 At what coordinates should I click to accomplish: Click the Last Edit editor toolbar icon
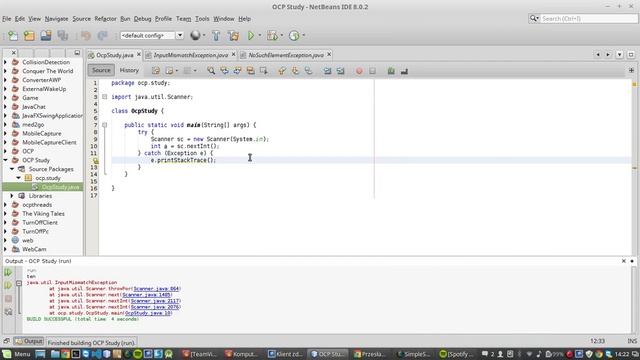point(156,71)
